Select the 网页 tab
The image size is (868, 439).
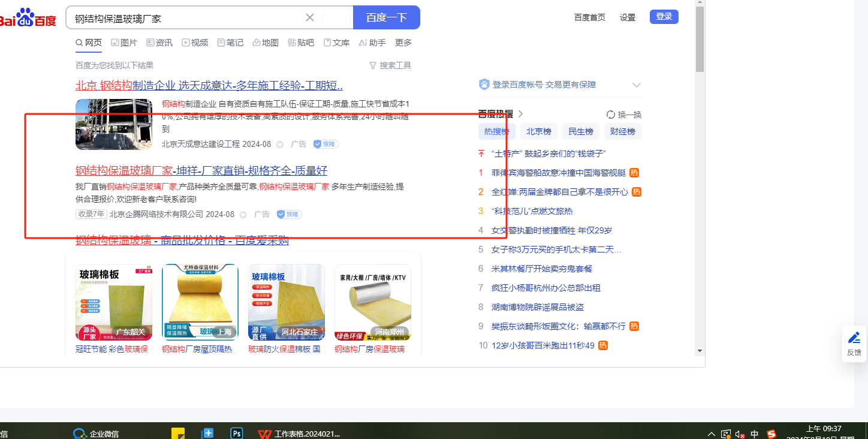point(89,43)
